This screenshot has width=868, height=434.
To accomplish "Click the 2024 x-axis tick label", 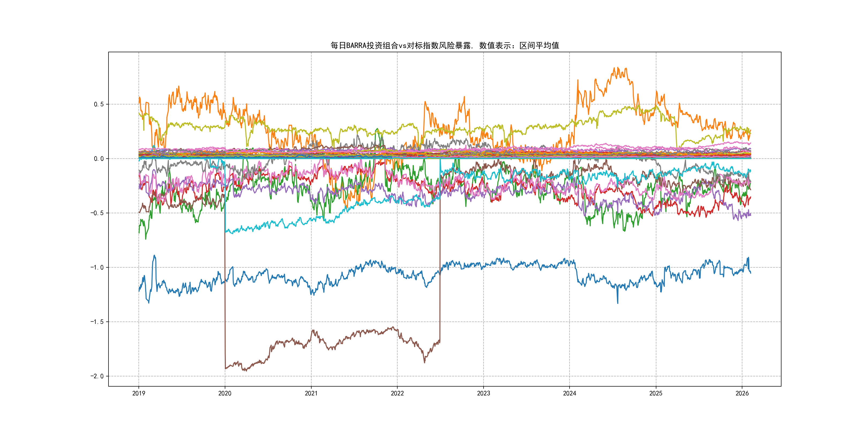I will [570, 393].
